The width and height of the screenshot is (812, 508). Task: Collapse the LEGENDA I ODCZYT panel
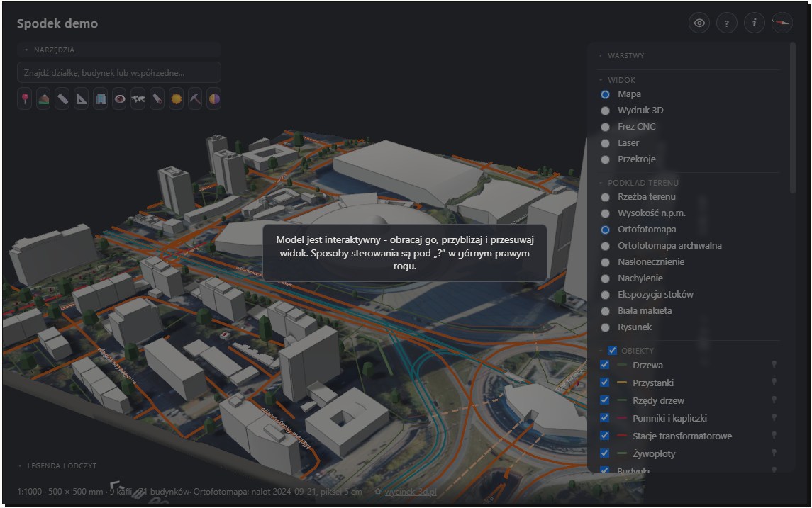click(x=57, y=465)
